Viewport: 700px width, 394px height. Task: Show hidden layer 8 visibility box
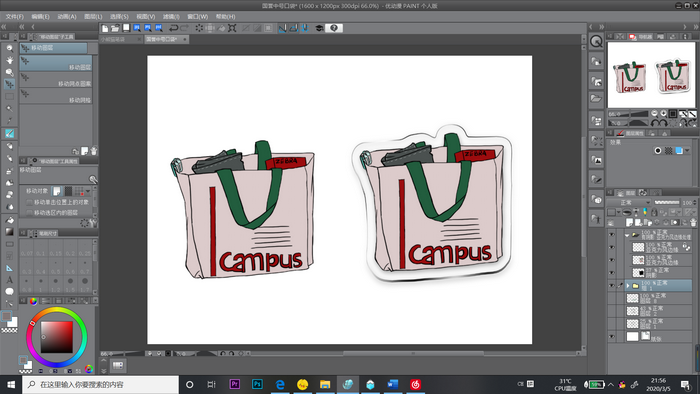[x=612, y=298]
